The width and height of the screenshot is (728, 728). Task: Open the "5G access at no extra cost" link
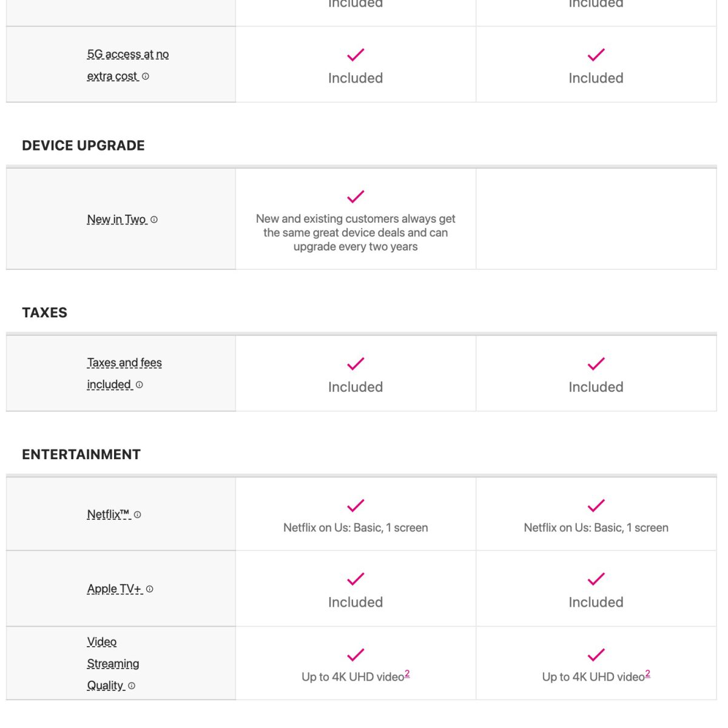(127, 55)
